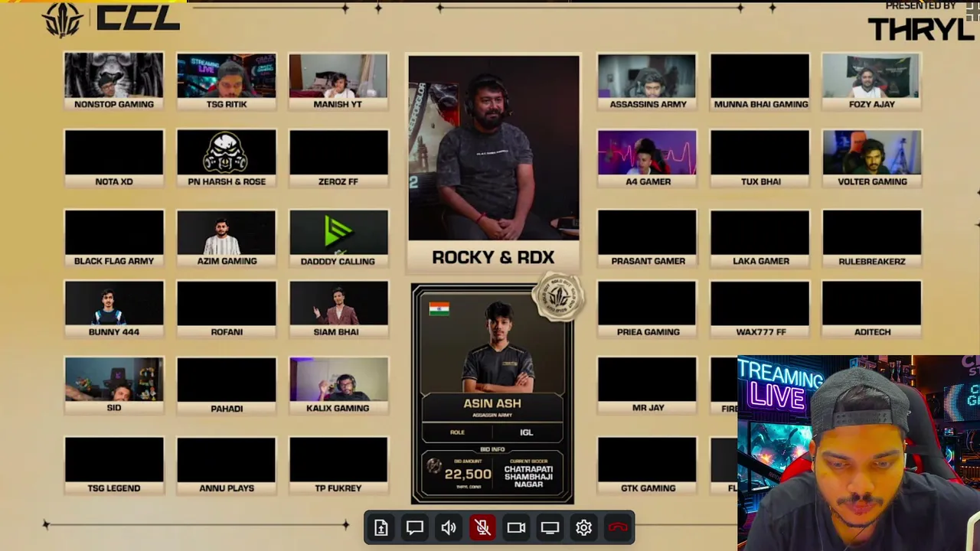Click the 22,500 bid amount

click(x=468, y=474)
